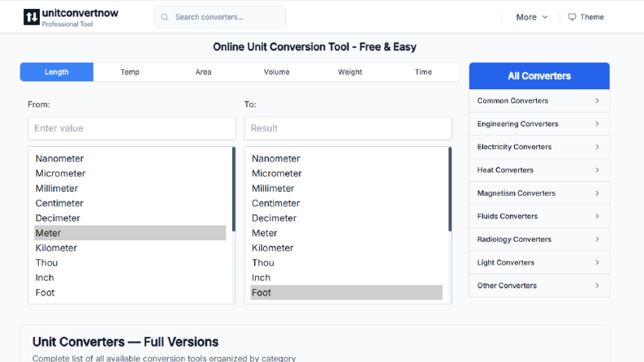Select Nanometer in the To list

[347, 158]
